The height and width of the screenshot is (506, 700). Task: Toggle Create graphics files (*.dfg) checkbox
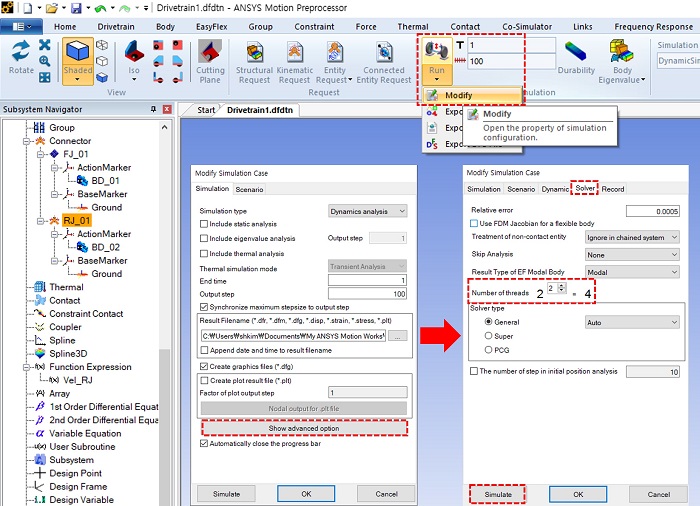[204, 366]
